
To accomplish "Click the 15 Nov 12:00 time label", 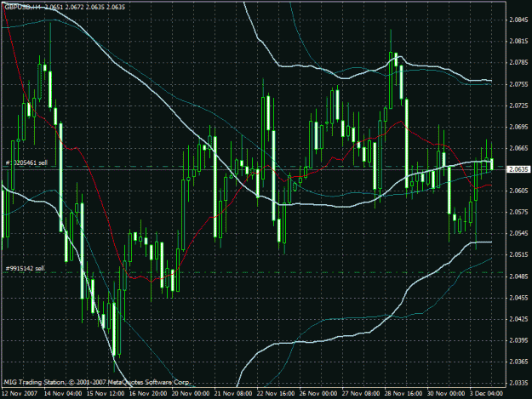I will point(106,394).
